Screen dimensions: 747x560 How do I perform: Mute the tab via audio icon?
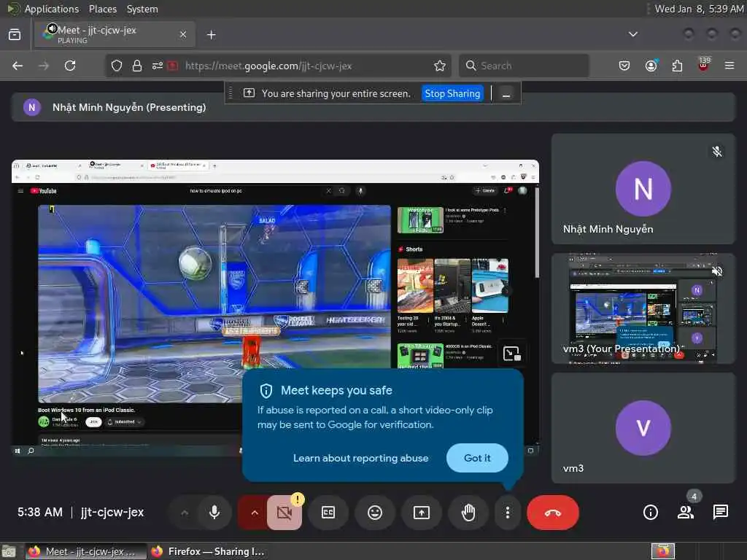pyautogui.click(x=53, y=28)
